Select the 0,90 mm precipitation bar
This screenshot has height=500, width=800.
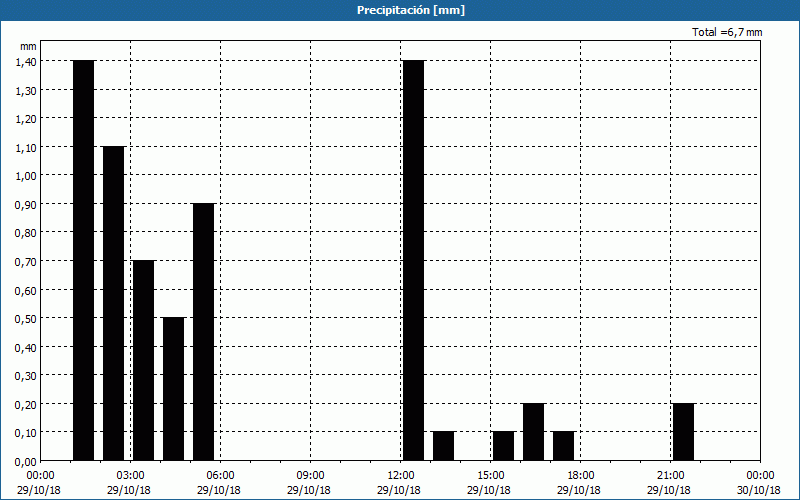pyautogui.click(x=204, y=332)
